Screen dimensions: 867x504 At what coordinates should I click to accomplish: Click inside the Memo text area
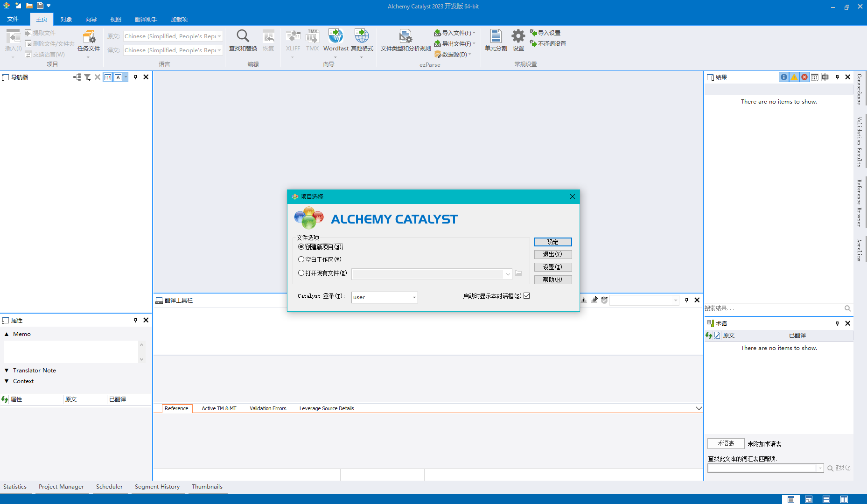pos(71,352)
